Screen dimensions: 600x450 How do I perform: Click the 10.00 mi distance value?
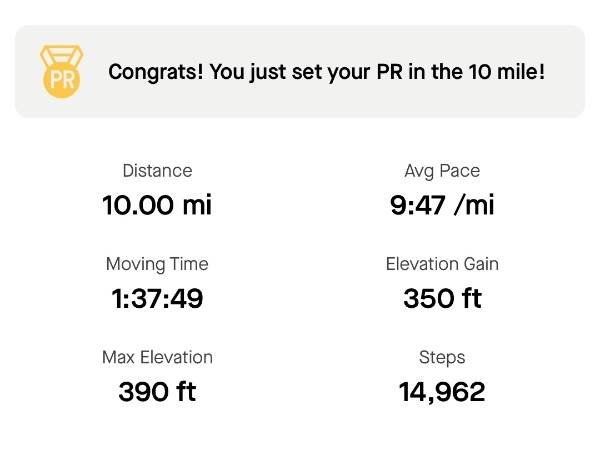pos(157,205)
